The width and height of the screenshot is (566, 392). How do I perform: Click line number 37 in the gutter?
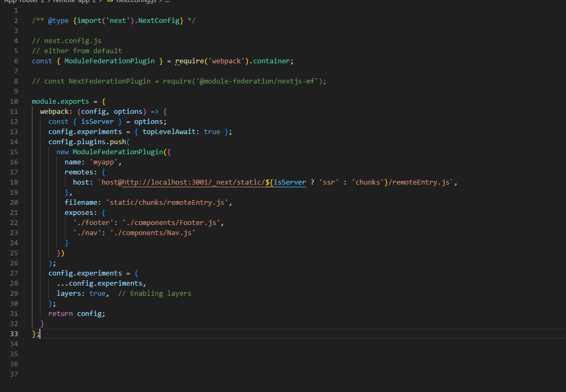point(14,374)
